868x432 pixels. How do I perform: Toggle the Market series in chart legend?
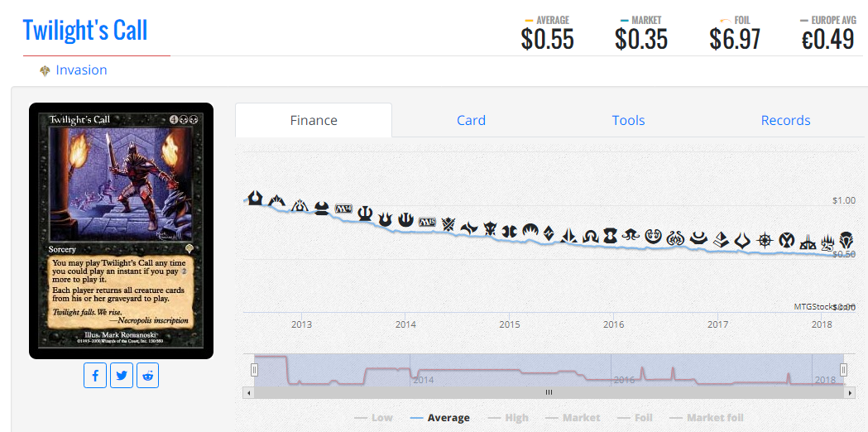573,418
